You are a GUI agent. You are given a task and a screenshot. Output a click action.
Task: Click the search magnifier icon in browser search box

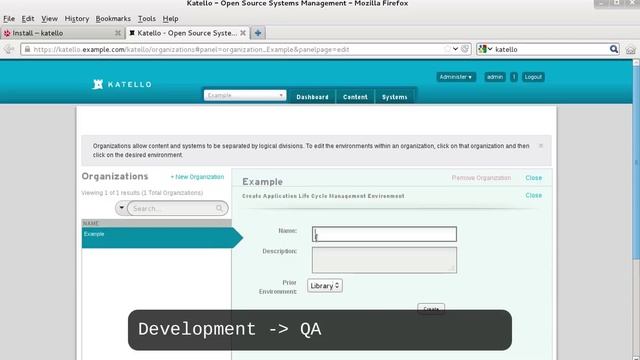[614, 49]
